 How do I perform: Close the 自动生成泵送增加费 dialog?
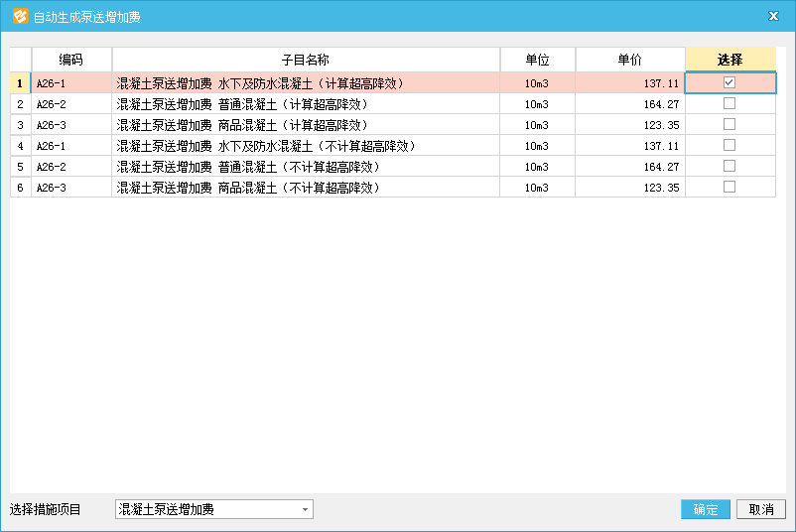773,16
